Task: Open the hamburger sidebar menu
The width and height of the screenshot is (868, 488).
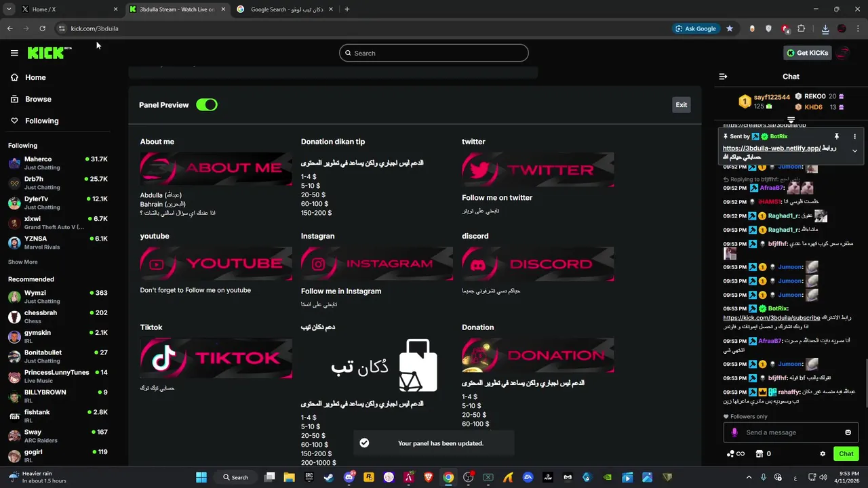Action: 14,53
